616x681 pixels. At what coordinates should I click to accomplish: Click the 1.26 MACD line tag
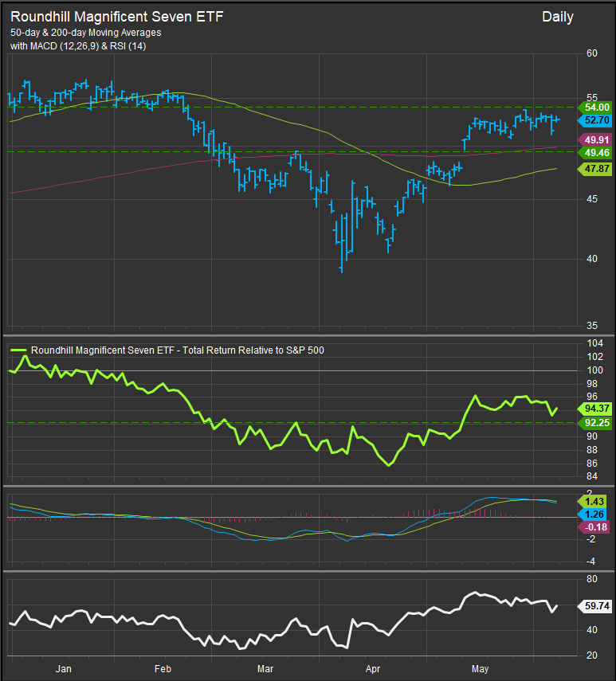tap(592, 515)
